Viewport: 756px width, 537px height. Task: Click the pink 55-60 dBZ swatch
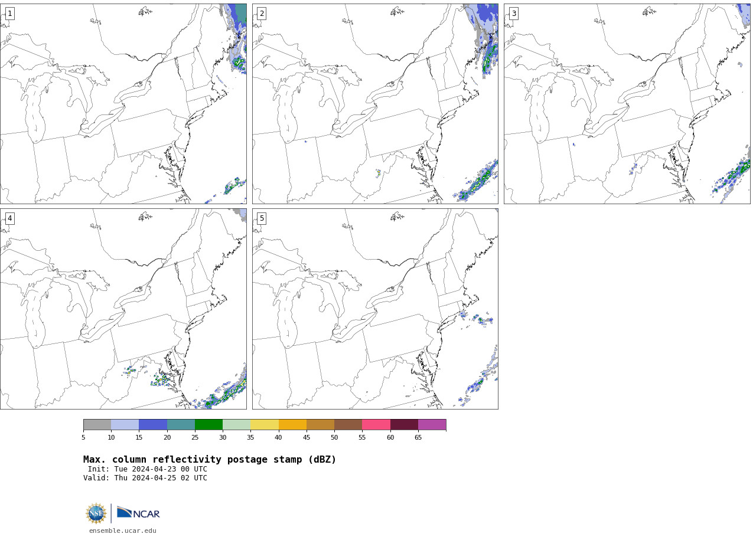click(376, 425)
